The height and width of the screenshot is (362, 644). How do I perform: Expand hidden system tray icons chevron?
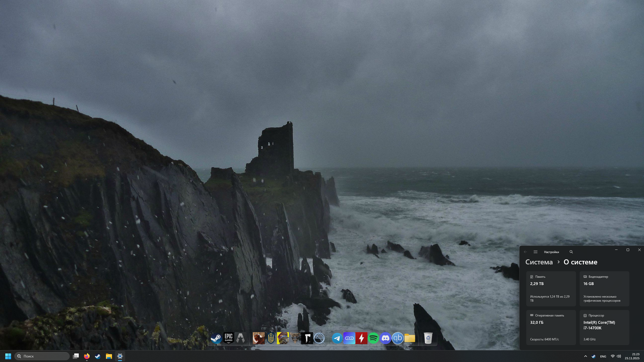585,356
